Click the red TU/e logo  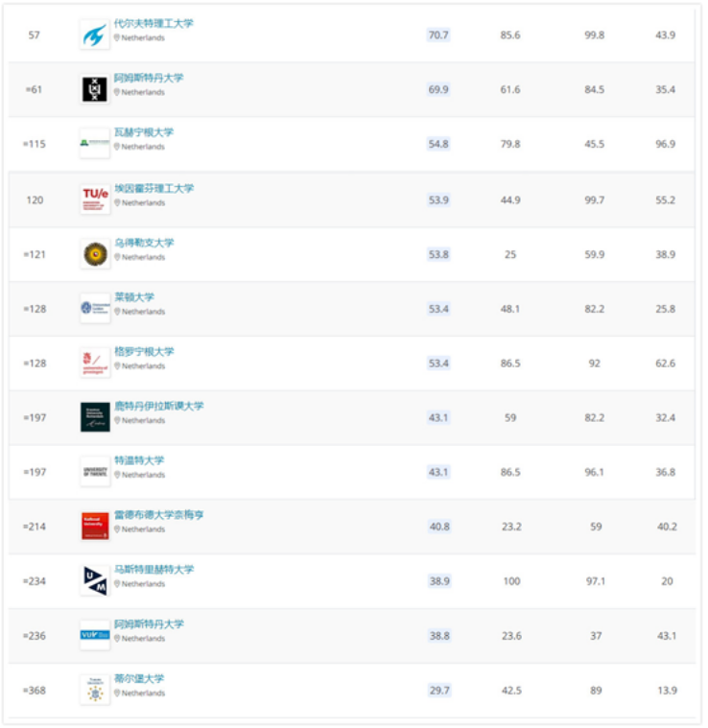(x=94, y=200)
